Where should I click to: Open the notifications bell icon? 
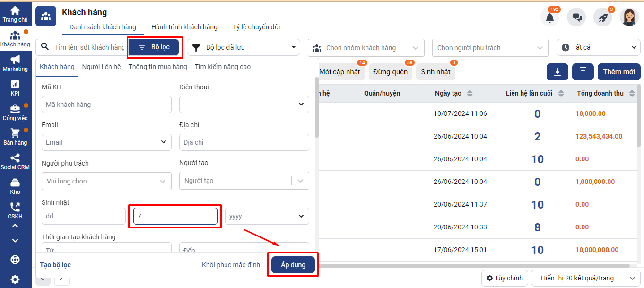pos(549,17)
